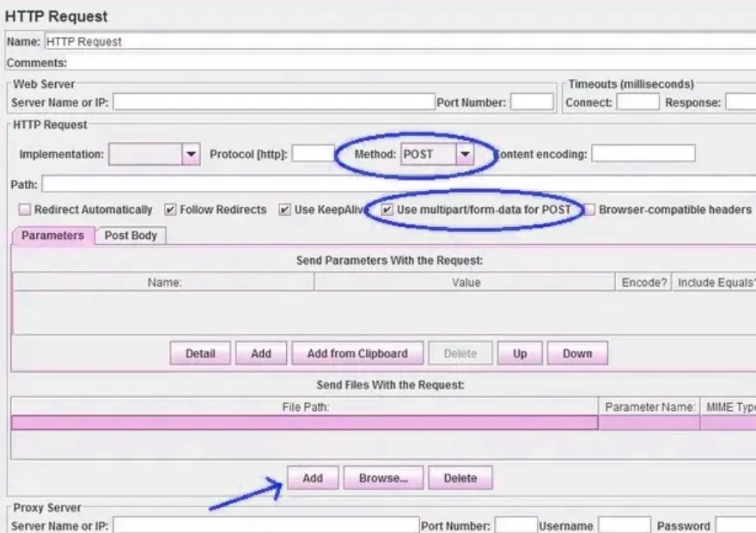
Task: Click the Detail button
Action: pos(200,353)
